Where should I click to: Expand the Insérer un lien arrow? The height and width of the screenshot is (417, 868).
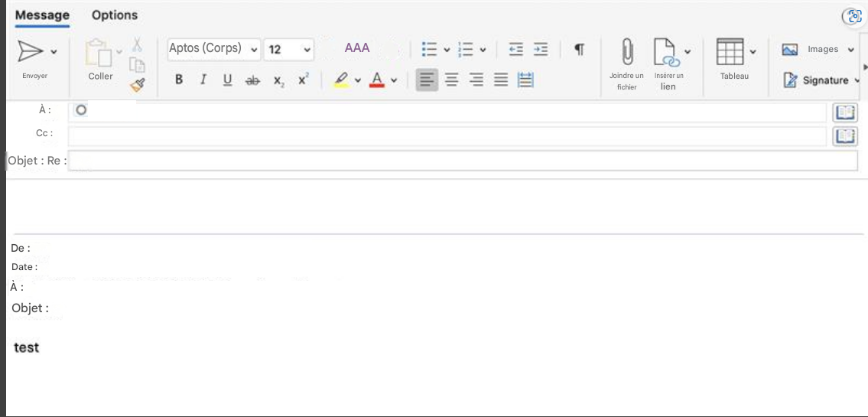[688, 51]
